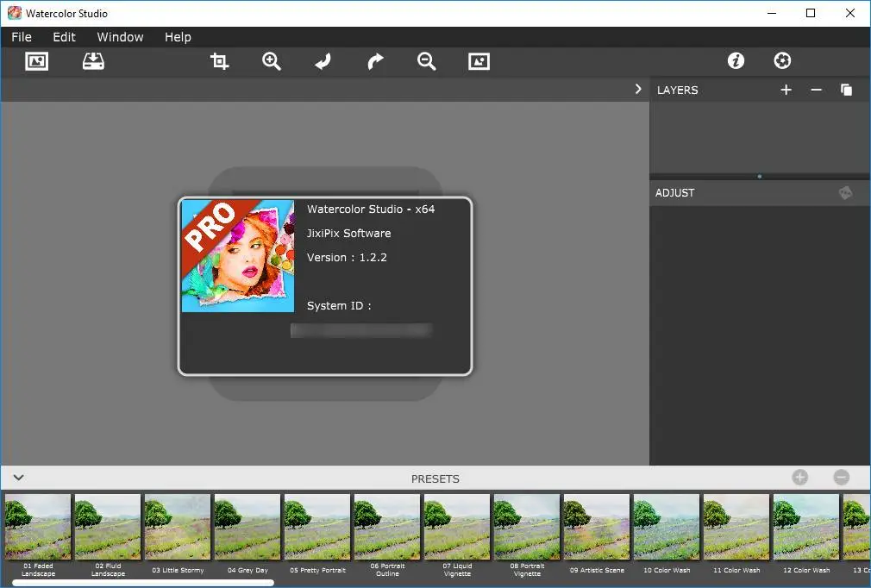
Task: Choose the 03 Little Stormy preset
Action: pos(178,535)
